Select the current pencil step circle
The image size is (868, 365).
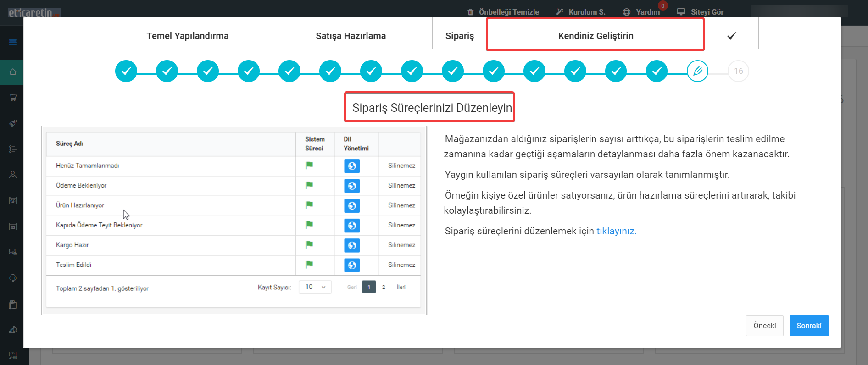coord(698,71)
